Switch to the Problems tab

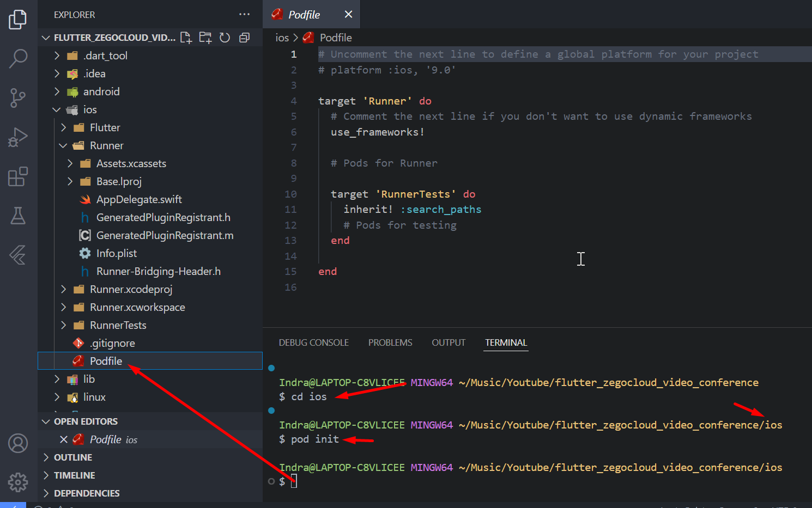(390, 342)
